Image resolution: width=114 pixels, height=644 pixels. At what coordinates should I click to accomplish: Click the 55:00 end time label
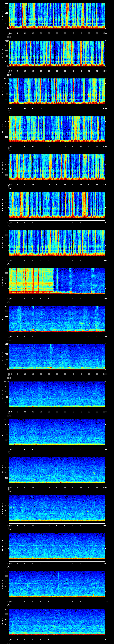105,412
